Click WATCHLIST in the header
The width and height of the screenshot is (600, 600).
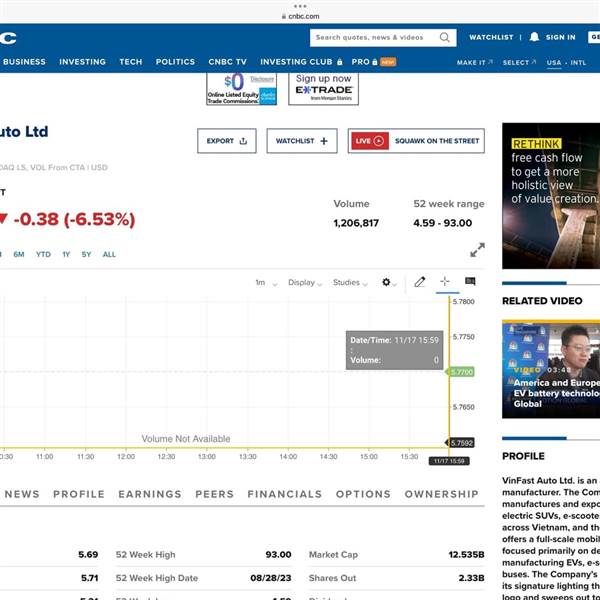(x=491, y=37)
